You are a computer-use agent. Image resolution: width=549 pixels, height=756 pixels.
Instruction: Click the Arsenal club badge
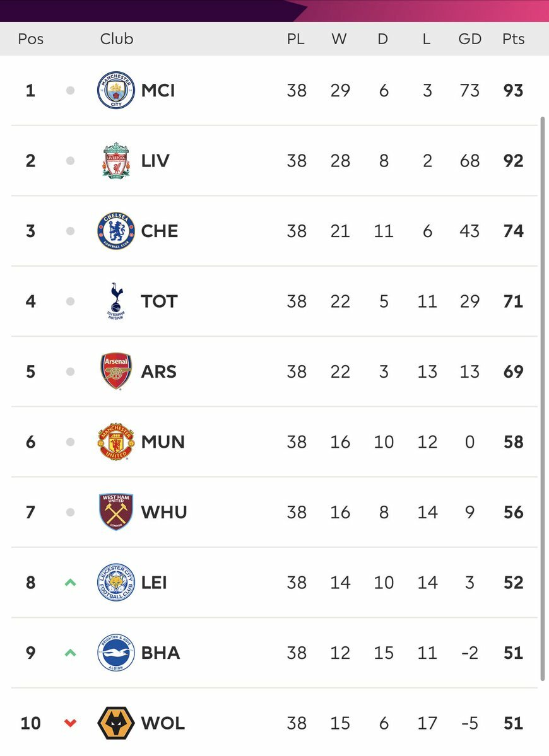click(x=115, y=371)
